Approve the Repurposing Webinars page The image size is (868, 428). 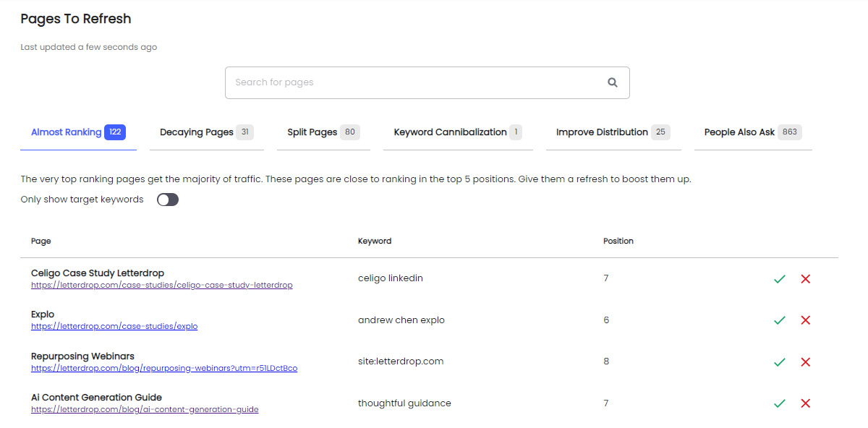[780, 361]
